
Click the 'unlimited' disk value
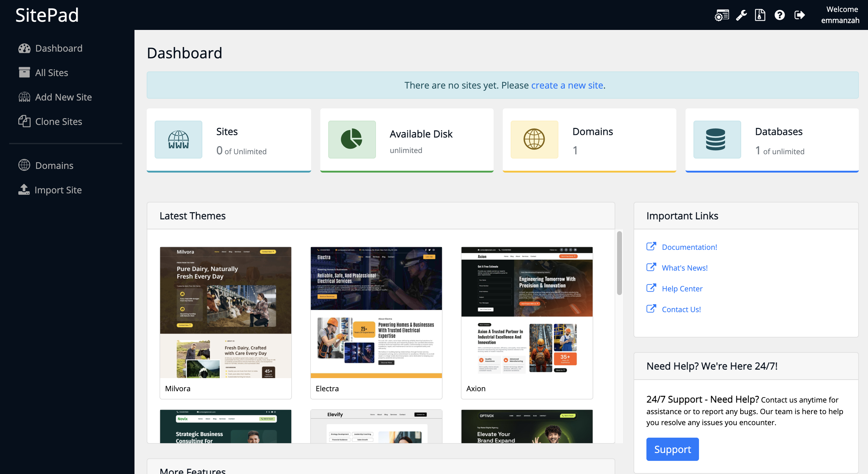coord(406,150)
